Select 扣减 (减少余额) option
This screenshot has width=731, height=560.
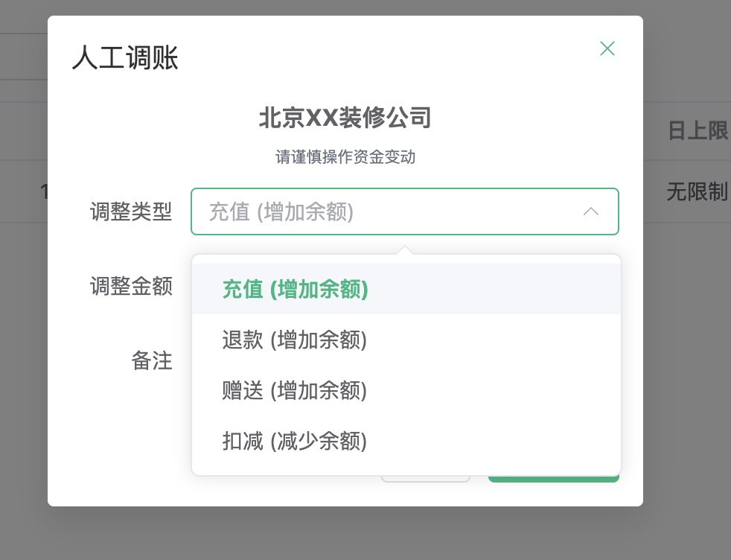coord(295,441)
